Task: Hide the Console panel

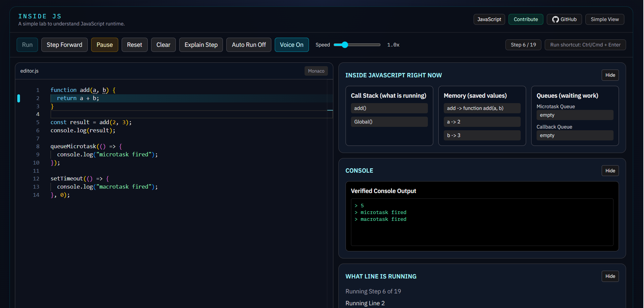Action: 610,171
